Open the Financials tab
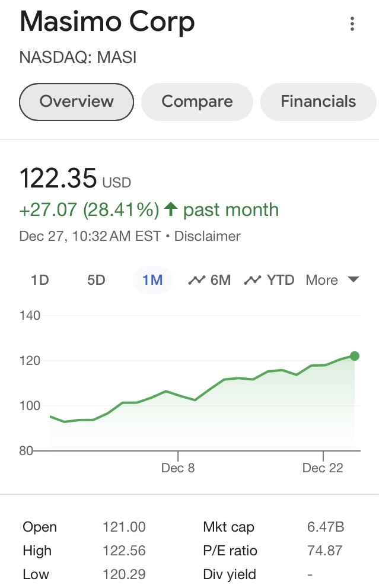The image size is (379, 588). tap(318, 101)
